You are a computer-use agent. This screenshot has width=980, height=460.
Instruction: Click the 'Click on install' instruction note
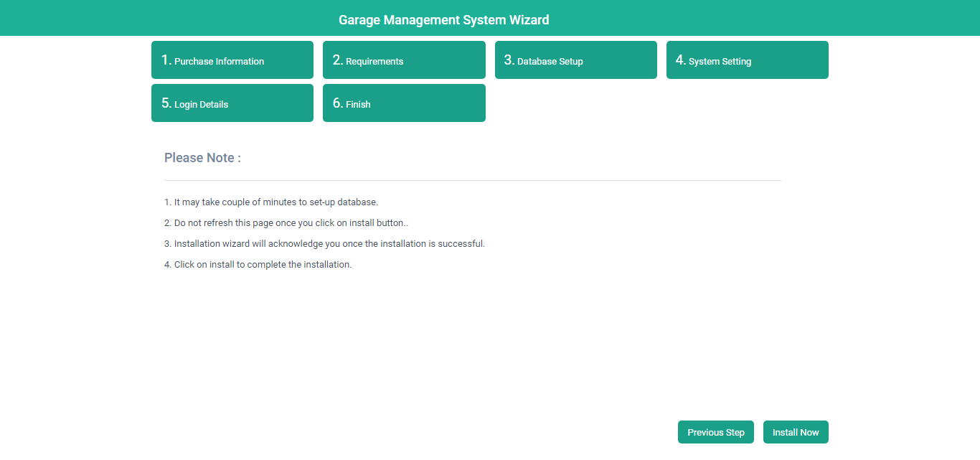tap(258, 265)
